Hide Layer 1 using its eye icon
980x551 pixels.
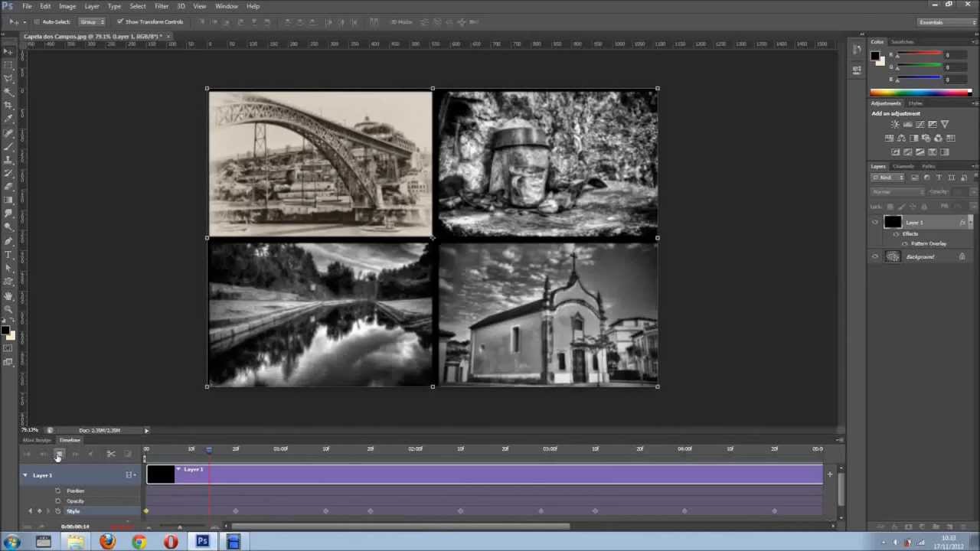tap(875, 222)
